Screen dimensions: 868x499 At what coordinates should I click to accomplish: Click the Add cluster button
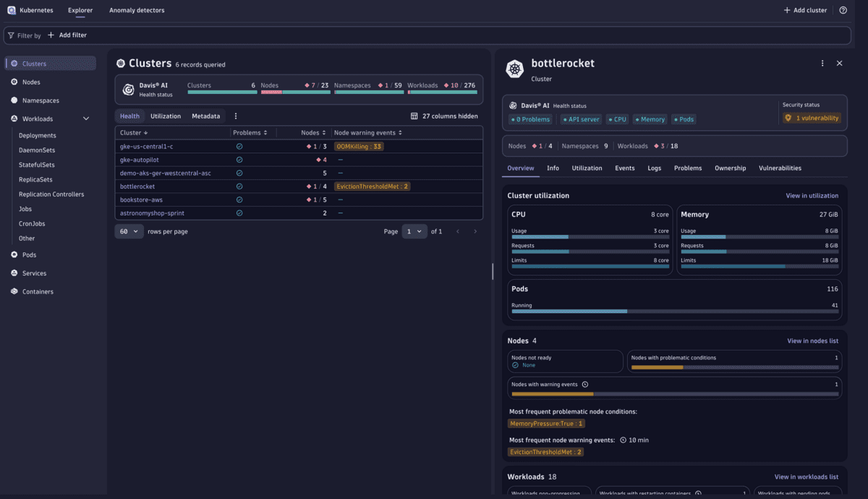pyautogui.click(x=805, y=10)
